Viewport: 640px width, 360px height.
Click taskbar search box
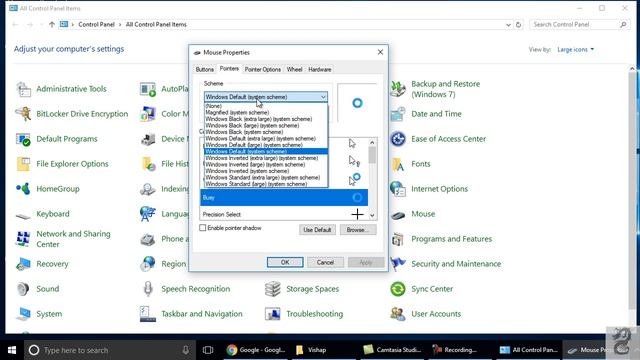point(110,350)
